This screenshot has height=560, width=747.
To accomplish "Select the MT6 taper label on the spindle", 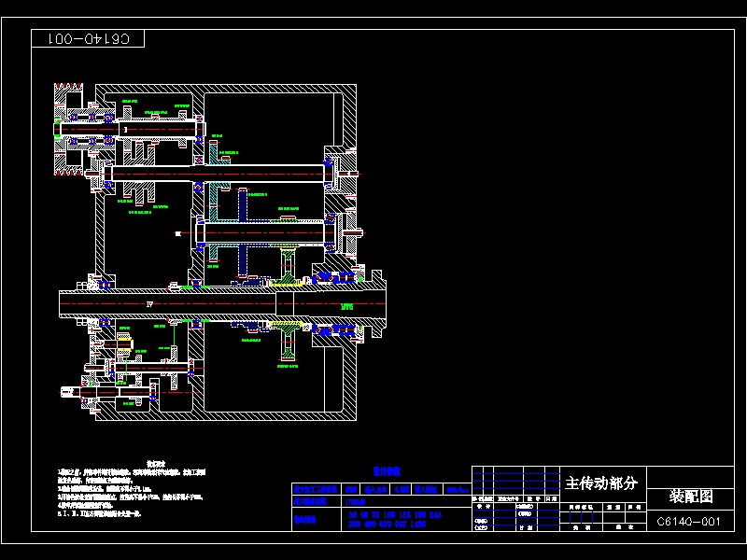I will click(345, 304).
